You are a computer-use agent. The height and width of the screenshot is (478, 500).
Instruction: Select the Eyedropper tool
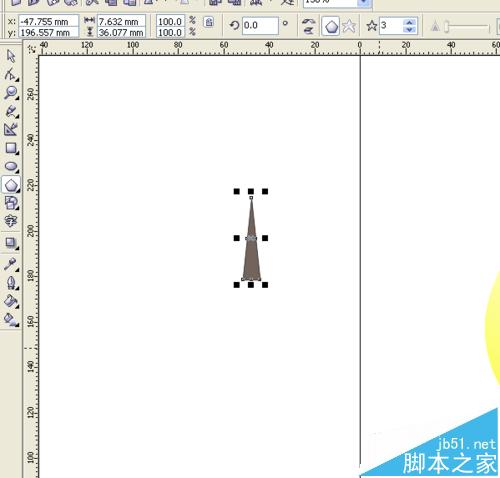coord(11,264)
